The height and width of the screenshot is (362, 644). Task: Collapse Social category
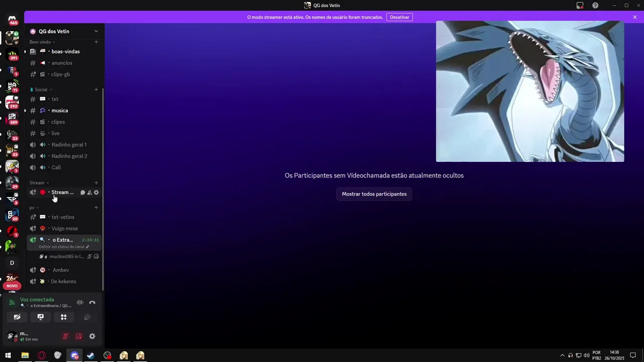click(41, 89)
